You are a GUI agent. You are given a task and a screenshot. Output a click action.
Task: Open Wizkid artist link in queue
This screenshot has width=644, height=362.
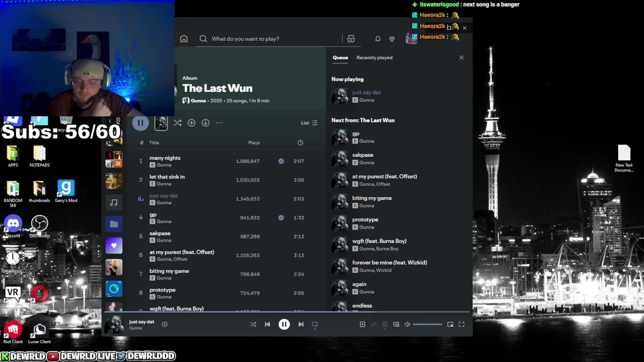pyautogui.click(x=384, y=270)
